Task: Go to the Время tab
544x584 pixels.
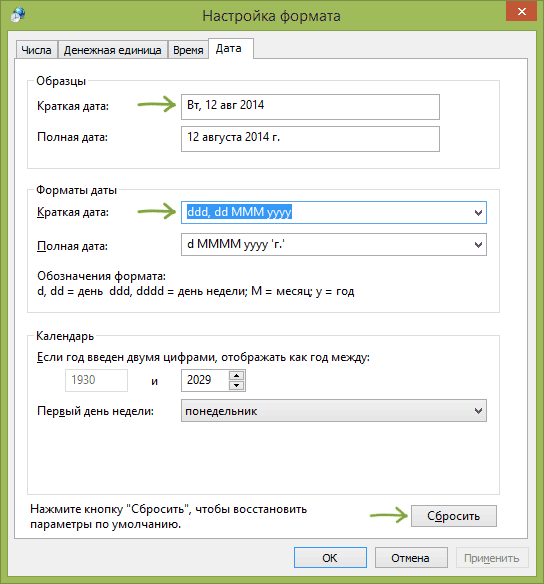Action: tap(188, 50)
